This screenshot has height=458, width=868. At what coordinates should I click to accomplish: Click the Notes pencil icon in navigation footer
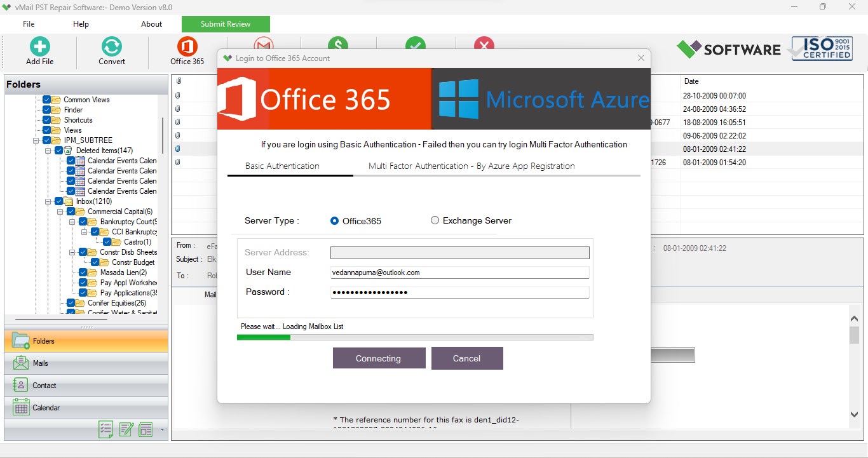point(126,429)
